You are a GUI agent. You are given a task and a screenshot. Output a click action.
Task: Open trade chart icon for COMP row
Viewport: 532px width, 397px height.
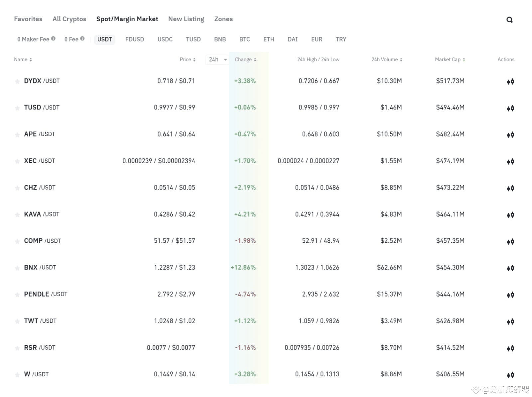(x=510, y=241)
